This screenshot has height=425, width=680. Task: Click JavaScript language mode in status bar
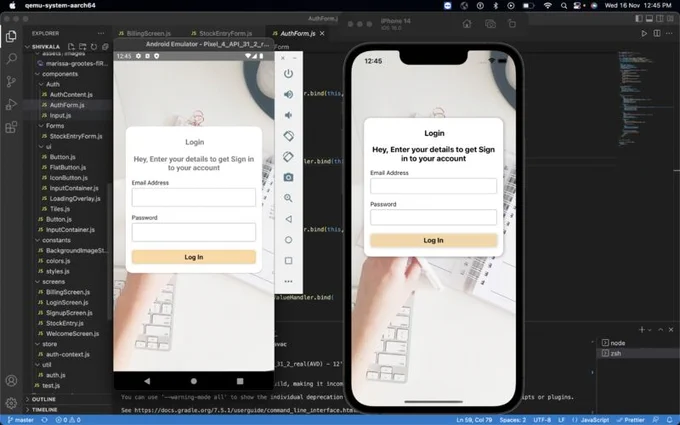(x=595, y=420)
